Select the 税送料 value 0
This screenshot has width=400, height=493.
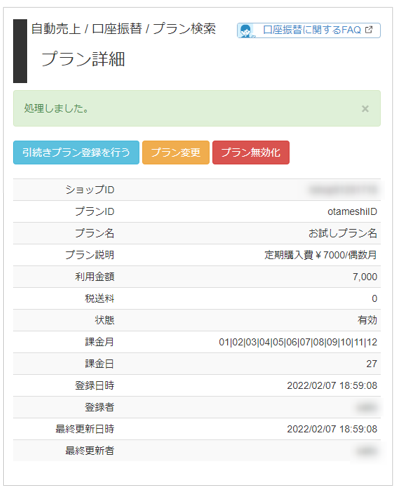pos(374,298)
